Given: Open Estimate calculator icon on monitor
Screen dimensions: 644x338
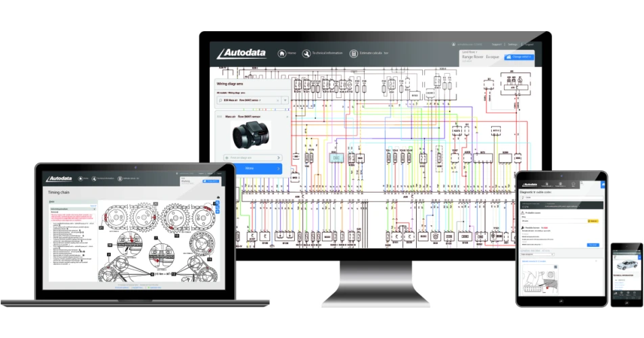Looking at the screenshot, I should point(354,53).
